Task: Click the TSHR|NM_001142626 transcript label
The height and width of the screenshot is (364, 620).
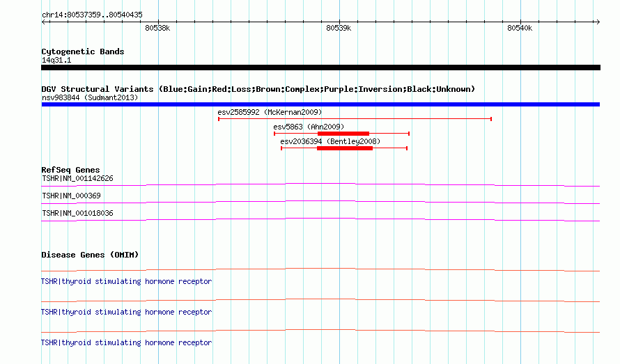Action: 77,178
